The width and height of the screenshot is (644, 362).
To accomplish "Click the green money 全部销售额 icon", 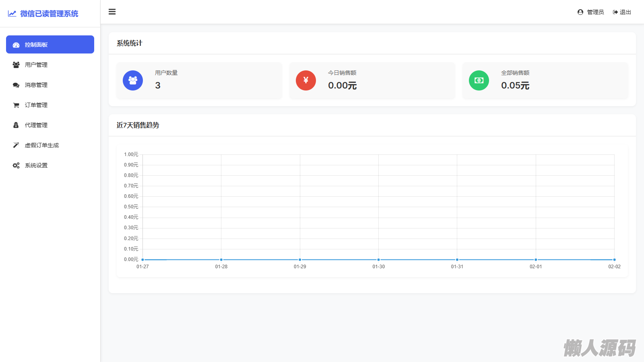I will 479,80.
